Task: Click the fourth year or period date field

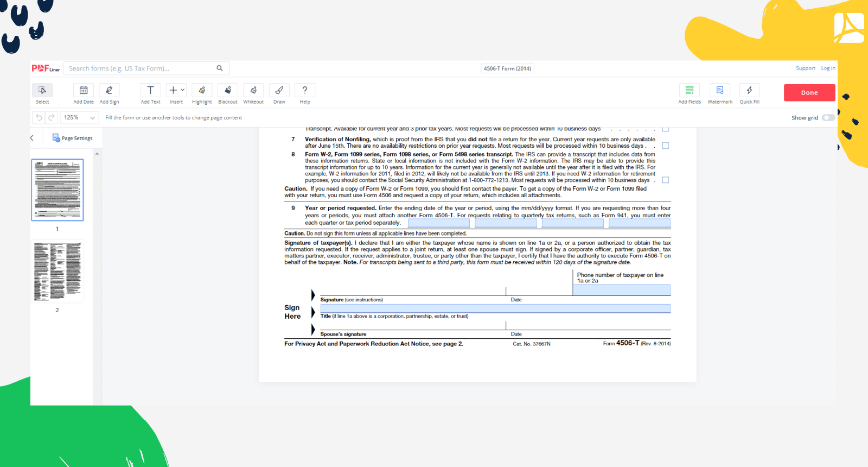Action: 640,223
